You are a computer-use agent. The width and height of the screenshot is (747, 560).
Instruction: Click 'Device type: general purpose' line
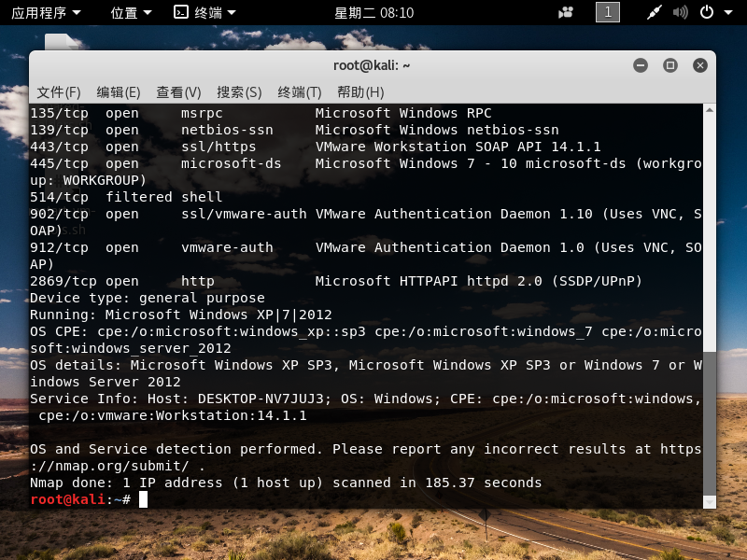tap(148, 298)
